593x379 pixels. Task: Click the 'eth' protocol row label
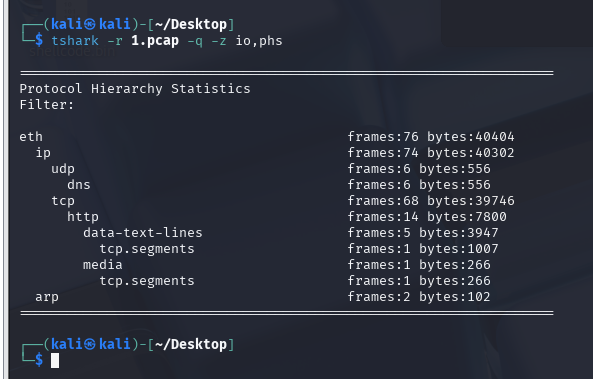point(31,137)
